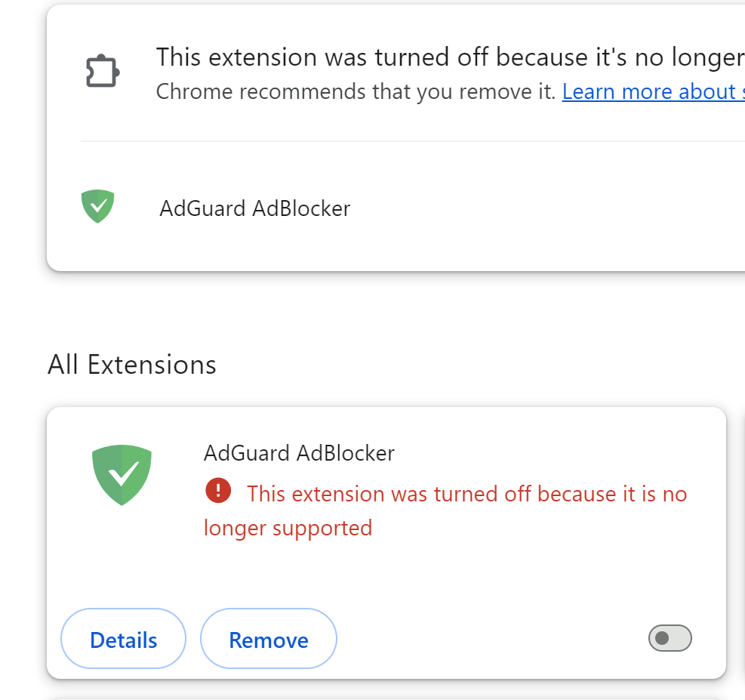Image resolution: width=745 pixels, height=700 pixels.
Task: Toggle the AdGuard AdBlocker enable switch
Action: [x=670, y=638]
